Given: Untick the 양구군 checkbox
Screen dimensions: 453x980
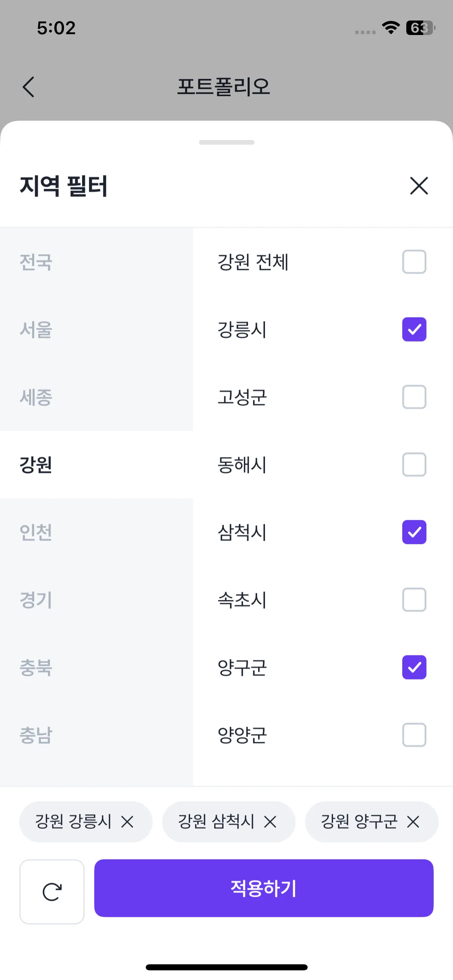Looking at the screenshot, I should 414,667.
